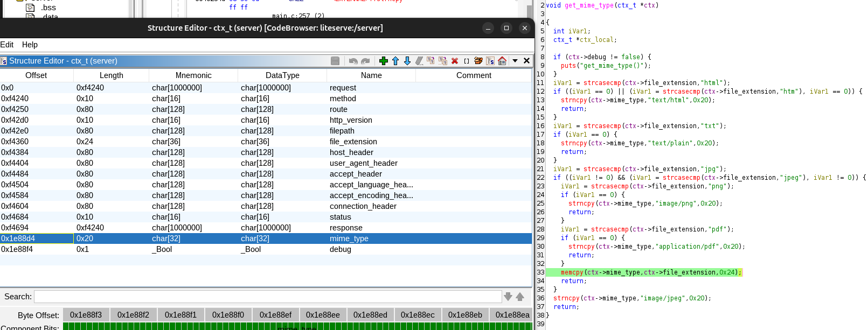Click the DataType column header
The width and height of the screenshot is (868, 330).
click(282, 75)
